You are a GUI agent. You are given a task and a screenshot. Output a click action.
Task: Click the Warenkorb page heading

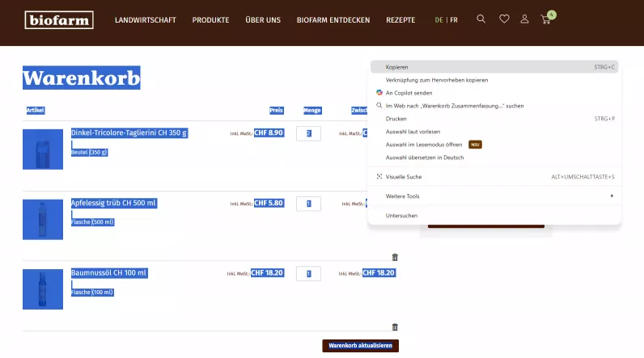point(82,78)
